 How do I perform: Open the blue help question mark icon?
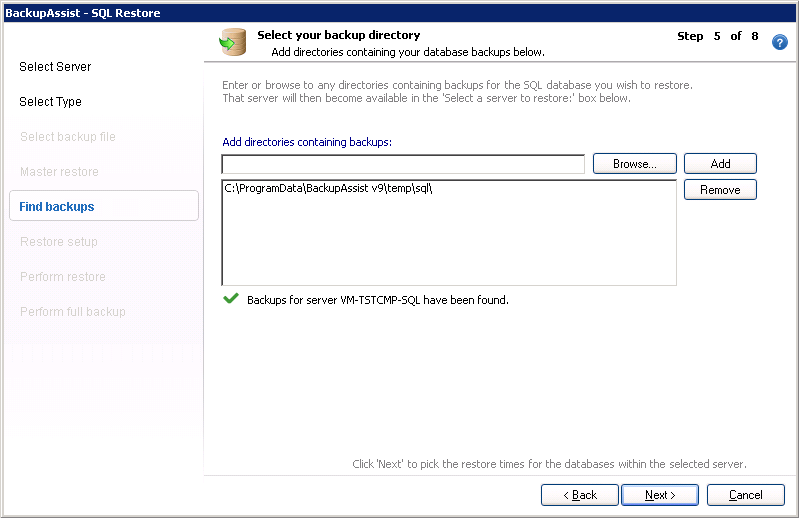pyautogui.click(x=779, y=42)
